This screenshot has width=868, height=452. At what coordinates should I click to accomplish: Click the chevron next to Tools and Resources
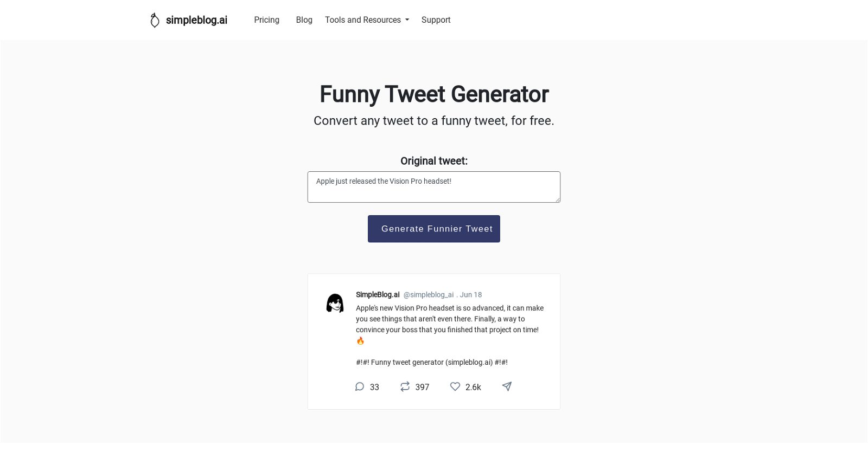coord(407,20)
